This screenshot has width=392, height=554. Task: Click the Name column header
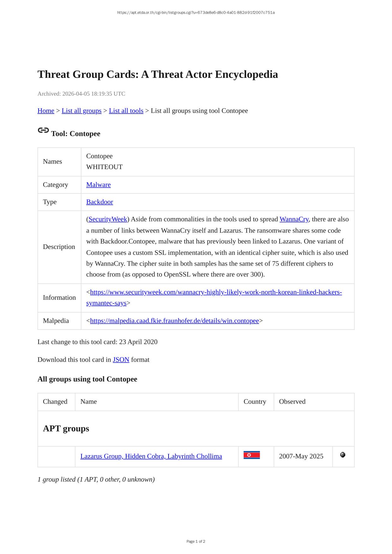(89, 402)
